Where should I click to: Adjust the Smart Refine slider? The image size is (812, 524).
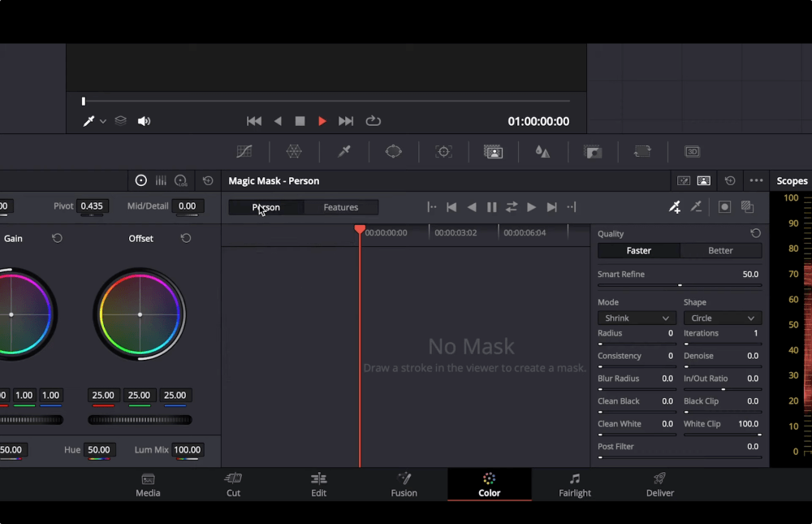pos(680,285)
